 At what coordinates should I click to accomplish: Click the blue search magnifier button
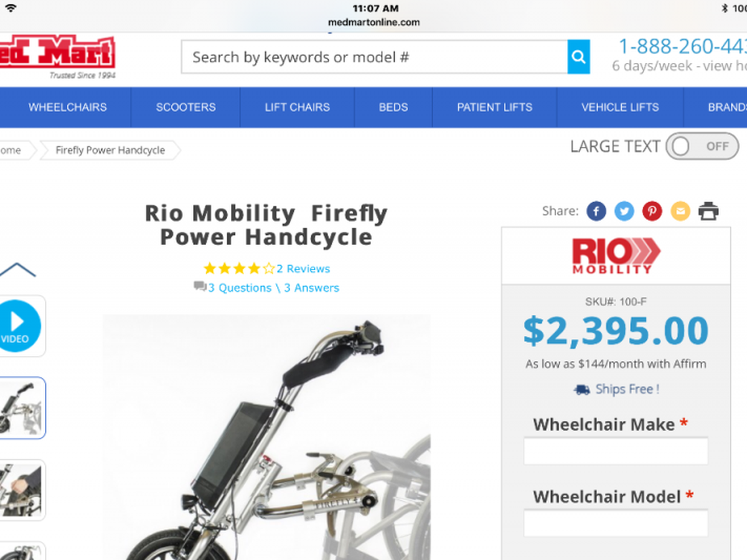point(578,57)
